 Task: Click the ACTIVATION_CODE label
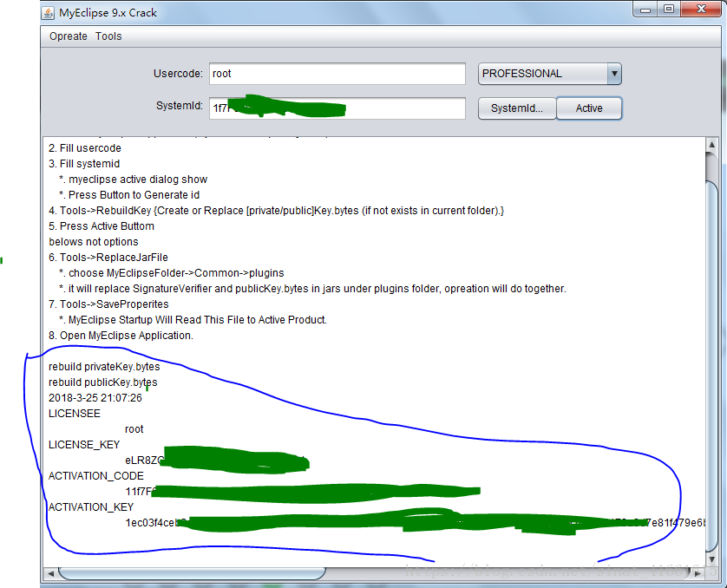(96, 476)
